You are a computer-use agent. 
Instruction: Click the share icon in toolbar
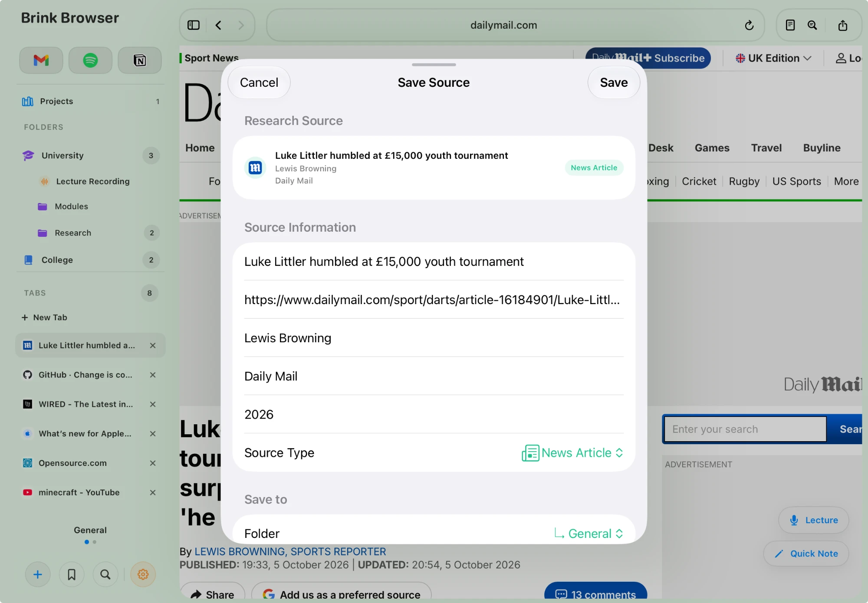click(x=843, y=25)
